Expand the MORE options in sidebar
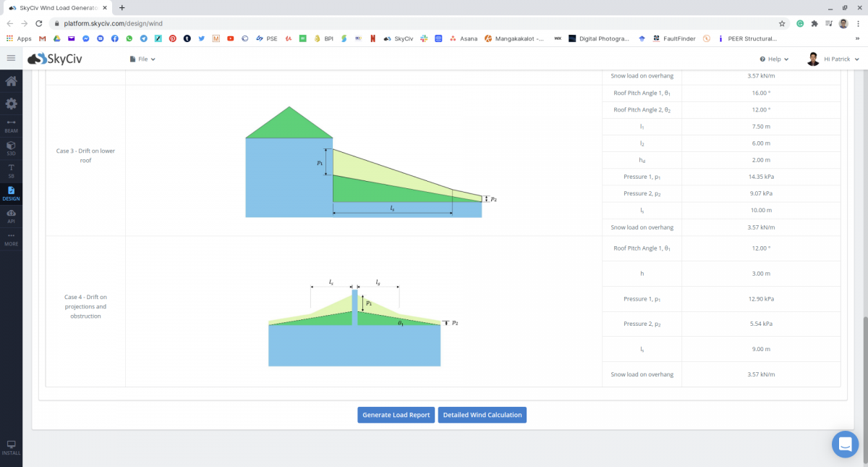Image resolution: width=868 pixels, height=467 pixels. pos(11,239)
